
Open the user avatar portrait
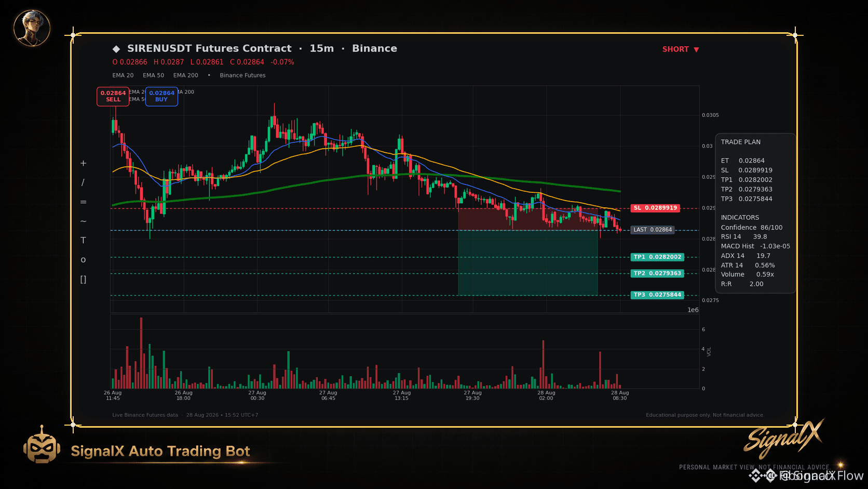tap(32, 28)
